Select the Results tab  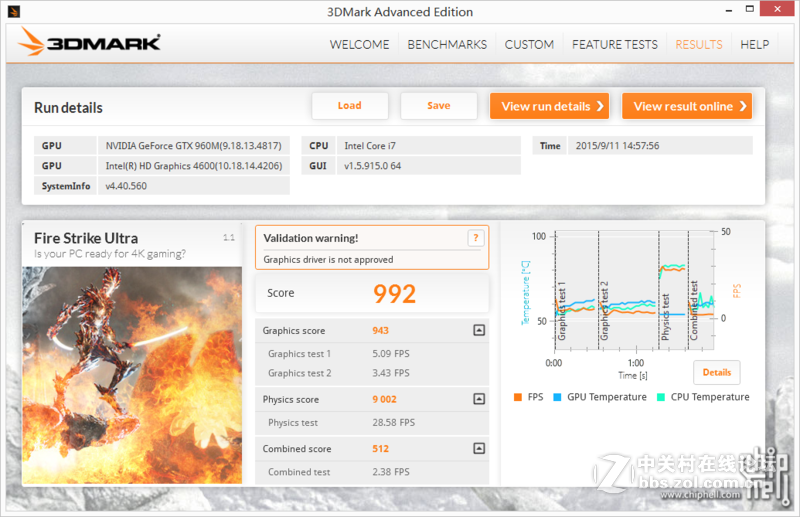coord(698,45)
